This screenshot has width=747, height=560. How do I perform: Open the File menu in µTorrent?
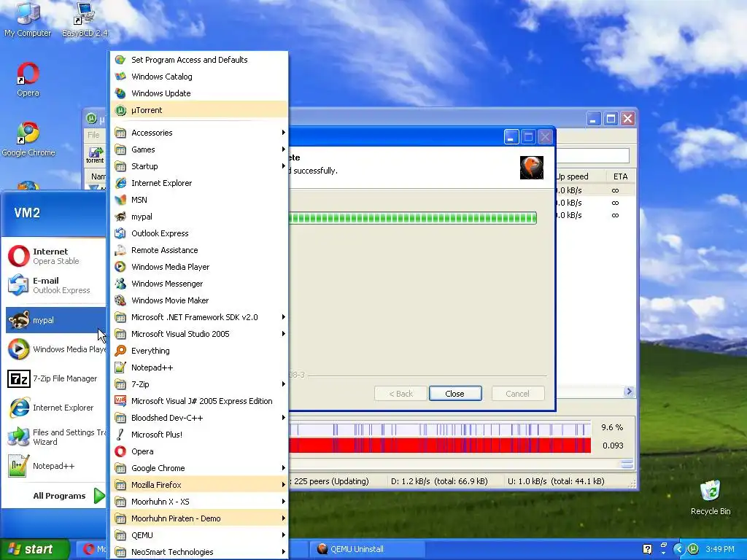pyautogui.click(x=94, y=135)
